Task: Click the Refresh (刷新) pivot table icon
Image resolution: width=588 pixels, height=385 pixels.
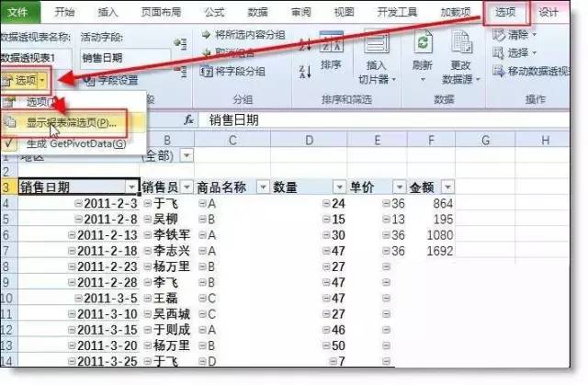Action: coord(423,43)
